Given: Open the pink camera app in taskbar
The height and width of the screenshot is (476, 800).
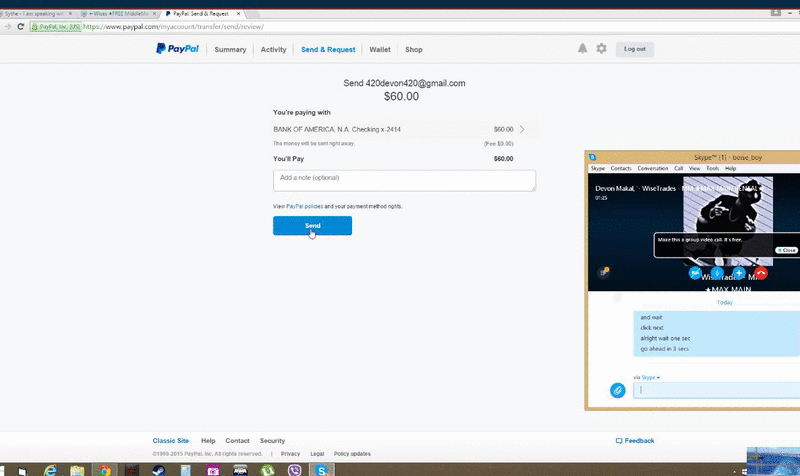Looking at the screenshot, I should [213, 470].
